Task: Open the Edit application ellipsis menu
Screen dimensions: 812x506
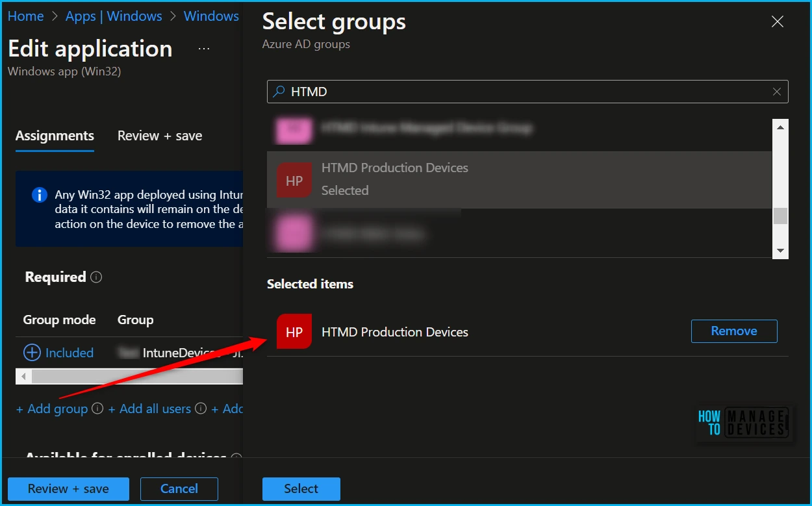Action: point(204,49)
